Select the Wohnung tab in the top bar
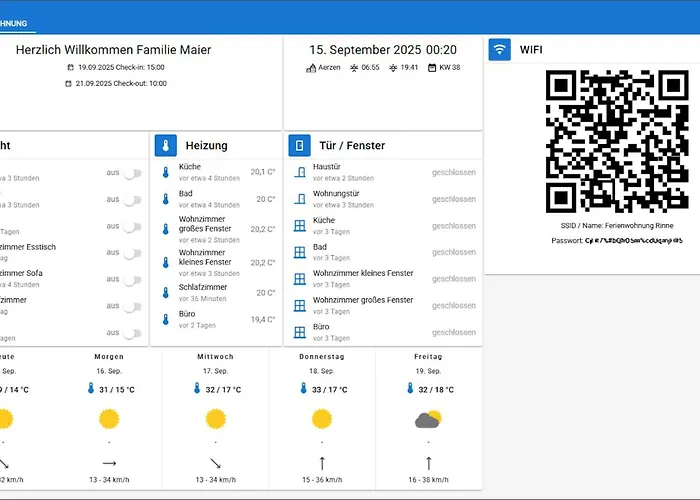The height and width of the screenshot is (500, 700). click(x=16, y=23)
